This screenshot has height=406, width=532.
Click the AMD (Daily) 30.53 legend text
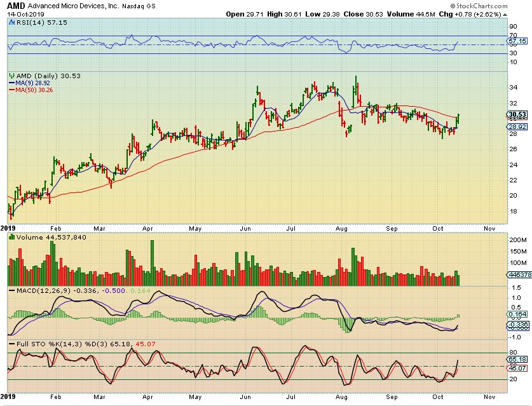48,76
